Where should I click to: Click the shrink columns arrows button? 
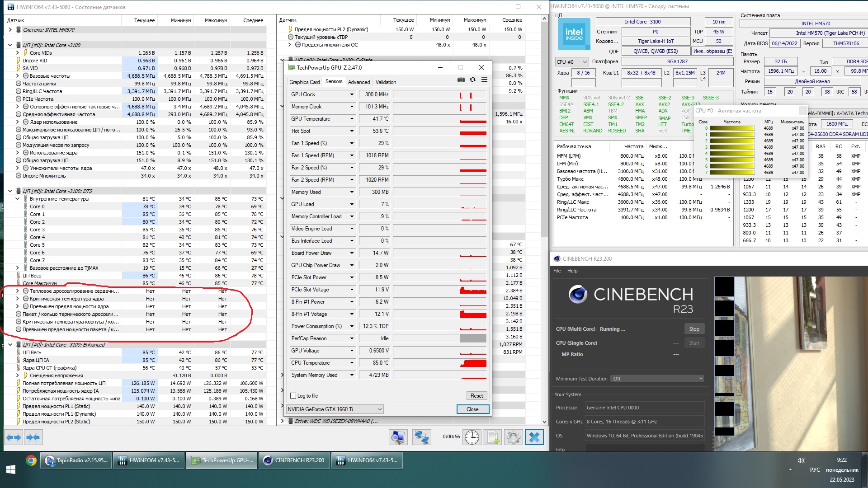(x=33, y=437)
